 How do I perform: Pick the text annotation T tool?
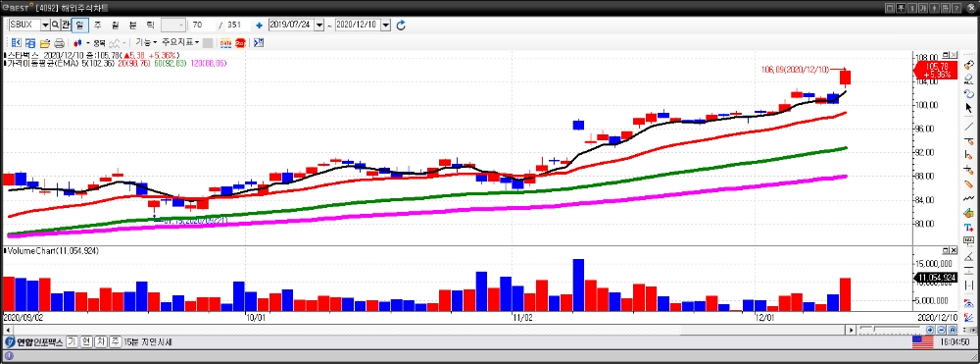coord(969,228)
